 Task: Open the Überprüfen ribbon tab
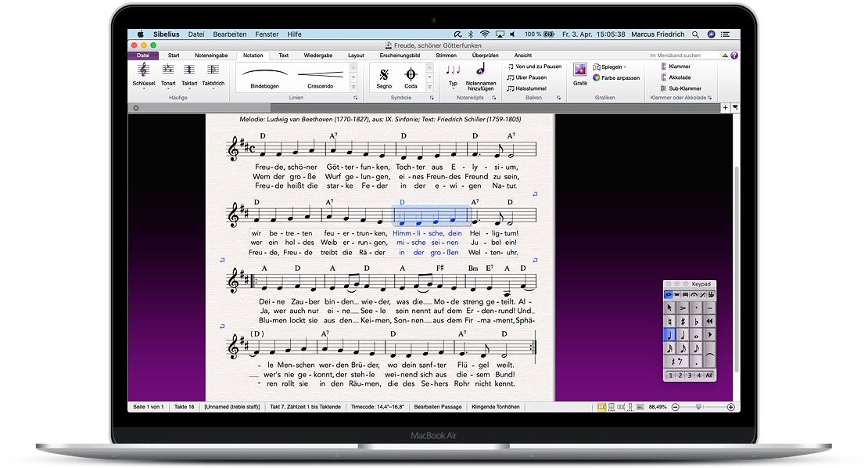pos(485,56)
